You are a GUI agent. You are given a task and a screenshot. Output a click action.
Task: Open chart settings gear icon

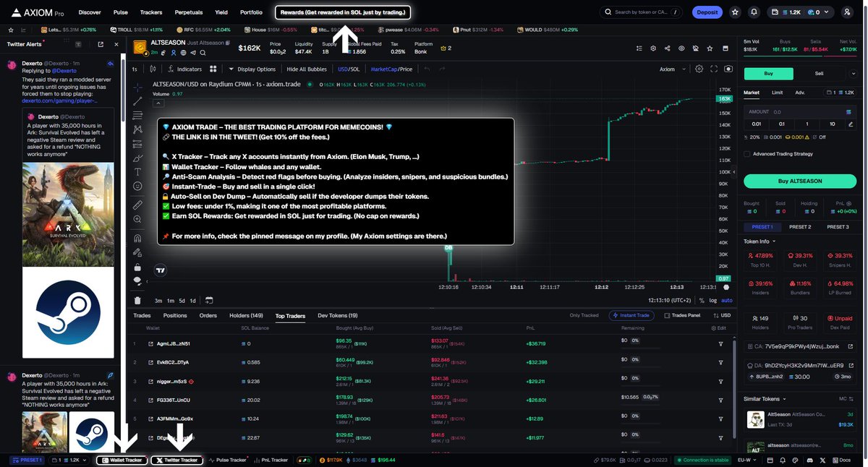pyautogui.click(x=699, y=69)
